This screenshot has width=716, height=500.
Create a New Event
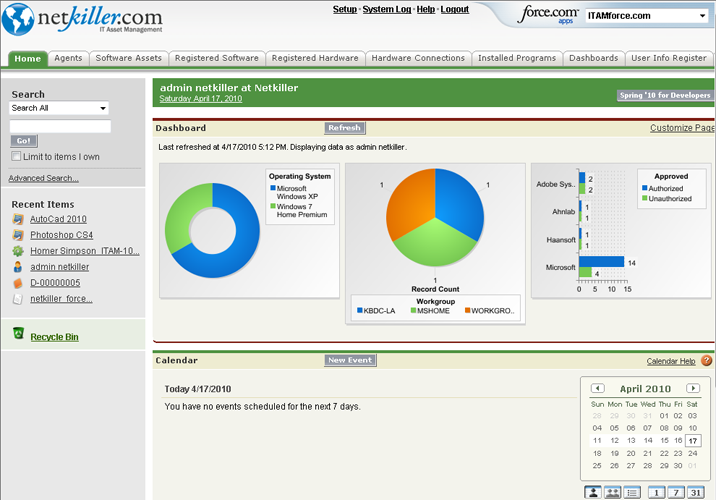(350, 360)
